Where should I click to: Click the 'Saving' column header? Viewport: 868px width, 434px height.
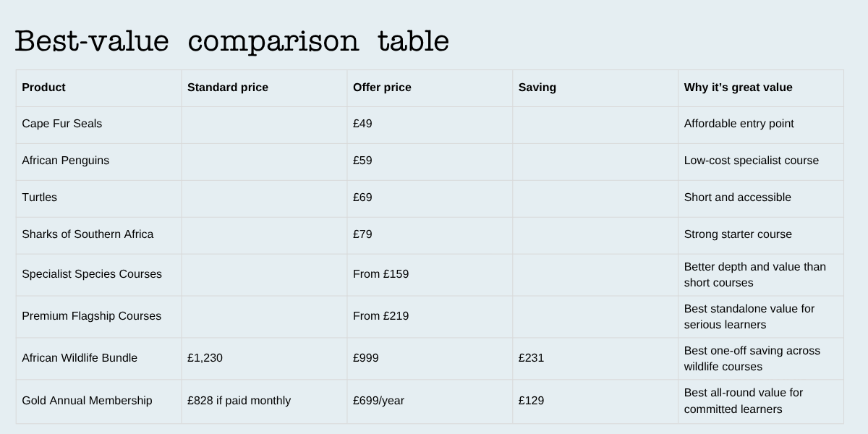(537, 88)
